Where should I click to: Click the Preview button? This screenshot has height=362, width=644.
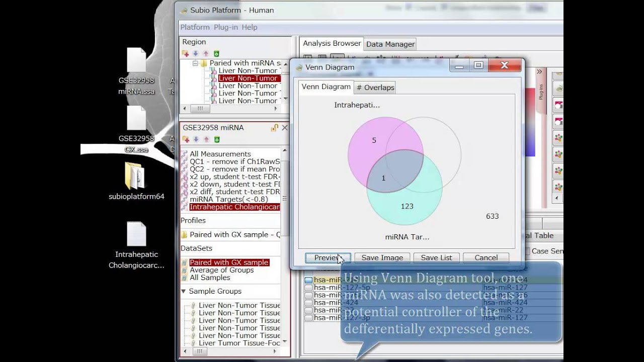[328, 257]
